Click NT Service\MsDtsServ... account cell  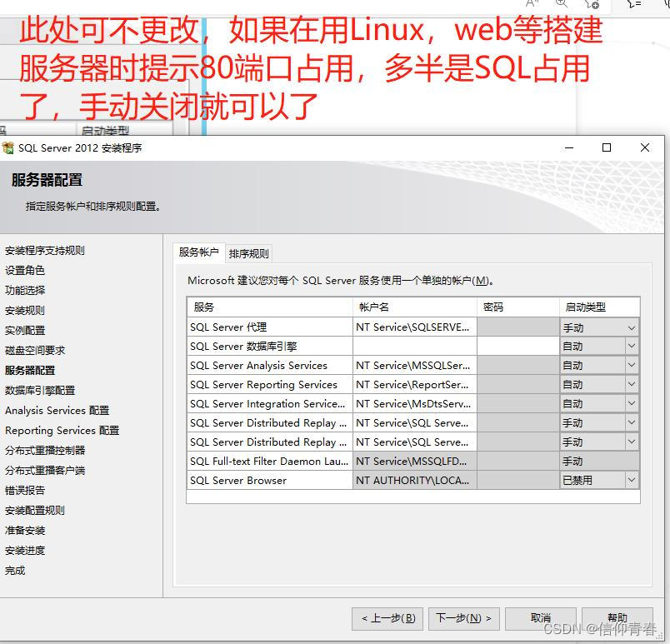tap(414, 404)
